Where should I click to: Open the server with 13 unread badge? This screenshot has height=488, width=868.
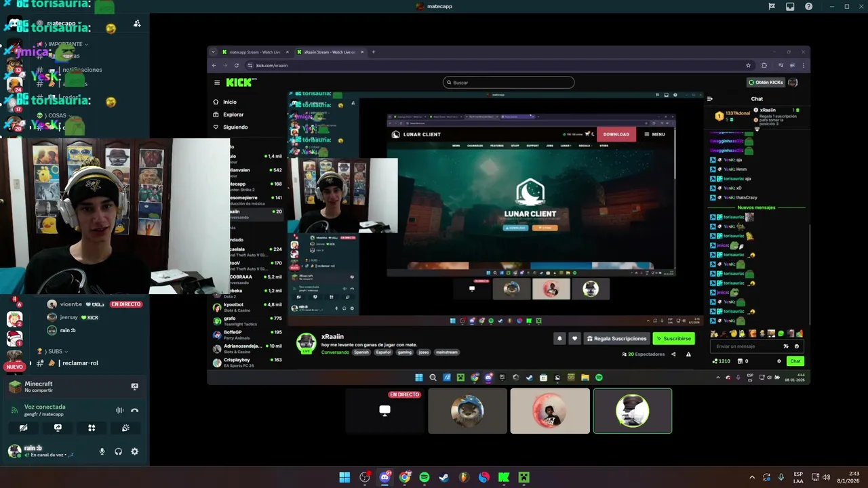point(14,66)
